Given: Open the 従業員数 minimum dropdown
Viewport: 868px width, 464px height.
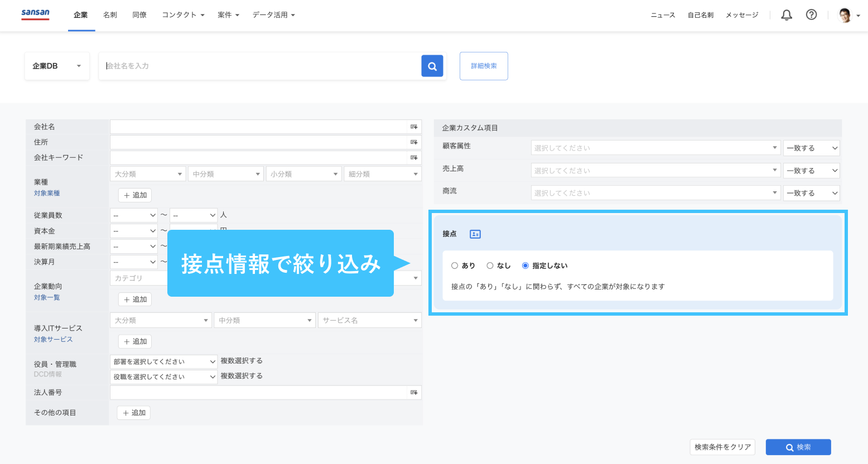Looking at the screenshot, I should (134, 215).
